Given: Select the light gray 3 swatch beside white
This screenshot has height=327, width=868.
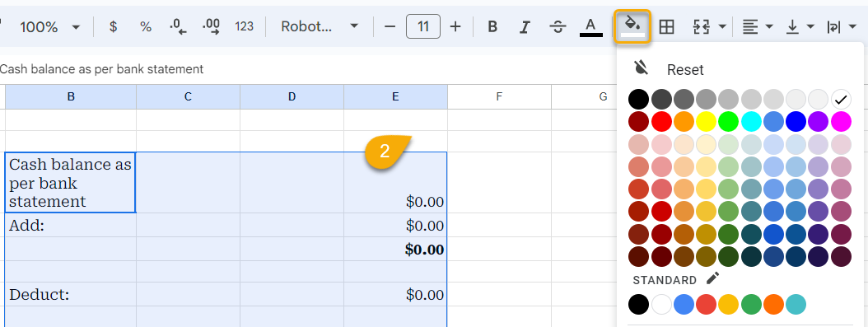Looking at the screenshot, I should [x=819, y=100].
